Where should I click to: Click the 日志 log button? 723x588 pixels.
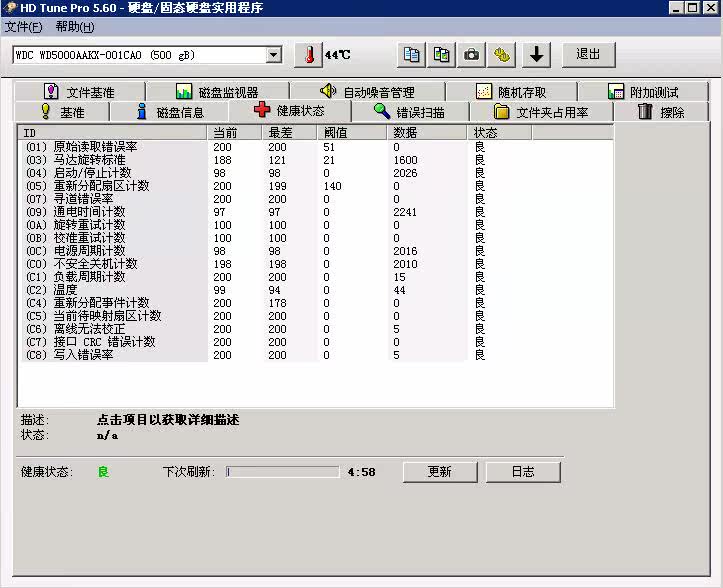coord(523,472)
